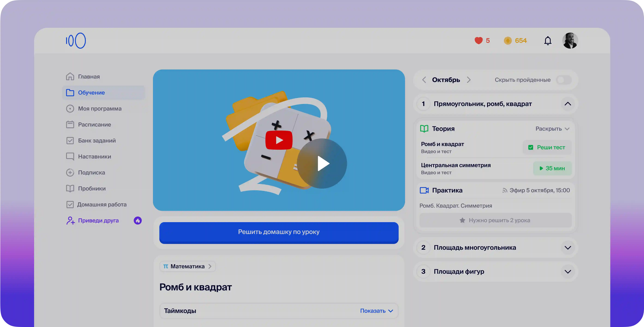Click the folder icon beside Обучение

(70, 93)
